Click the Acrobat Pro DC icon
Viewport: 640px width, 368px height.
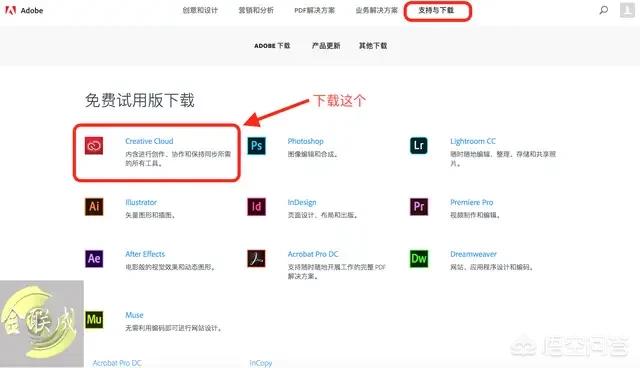(x=256, y=259)
